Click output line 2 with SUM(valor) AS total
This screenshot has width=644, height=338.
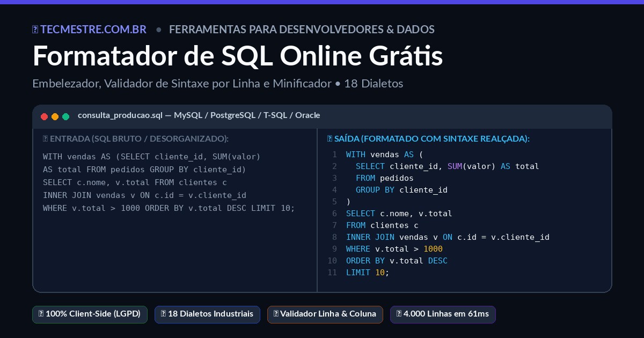447,166
